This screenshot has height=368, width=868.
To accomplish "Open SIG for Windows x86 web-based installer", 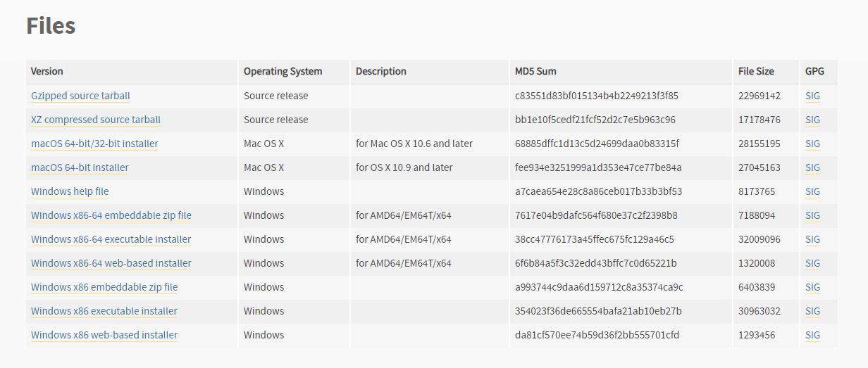I will [812, 335].
